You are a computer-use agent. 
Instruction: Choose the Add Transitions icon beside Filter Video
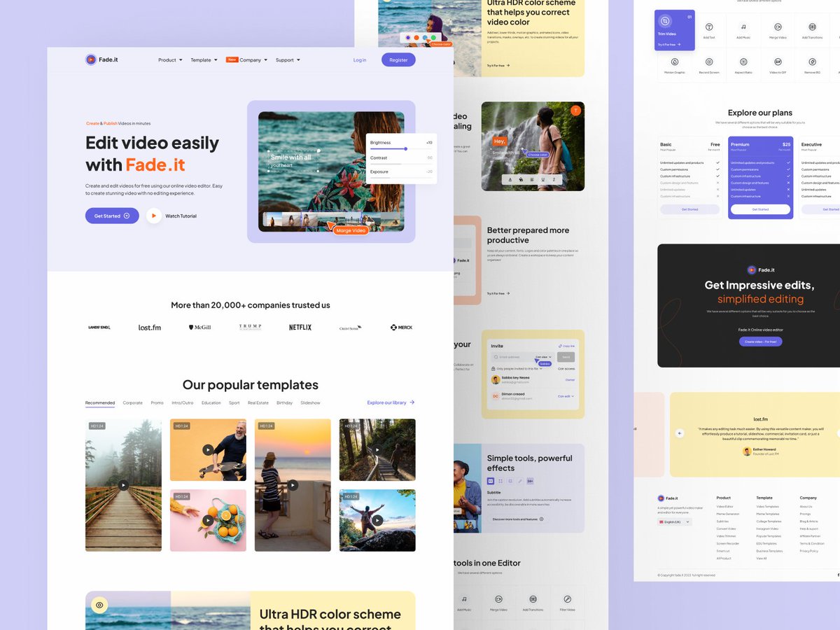[x=533, y=599]
